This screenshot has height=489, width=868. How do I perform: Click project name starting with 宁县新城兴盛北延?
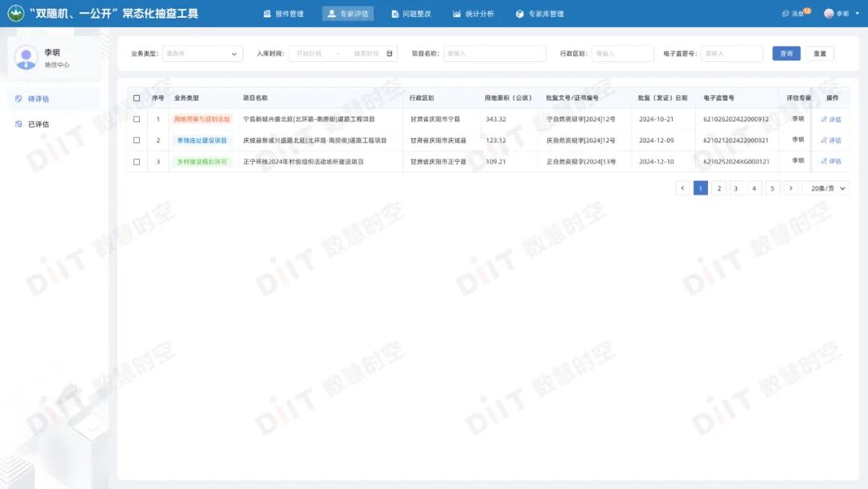309,119
